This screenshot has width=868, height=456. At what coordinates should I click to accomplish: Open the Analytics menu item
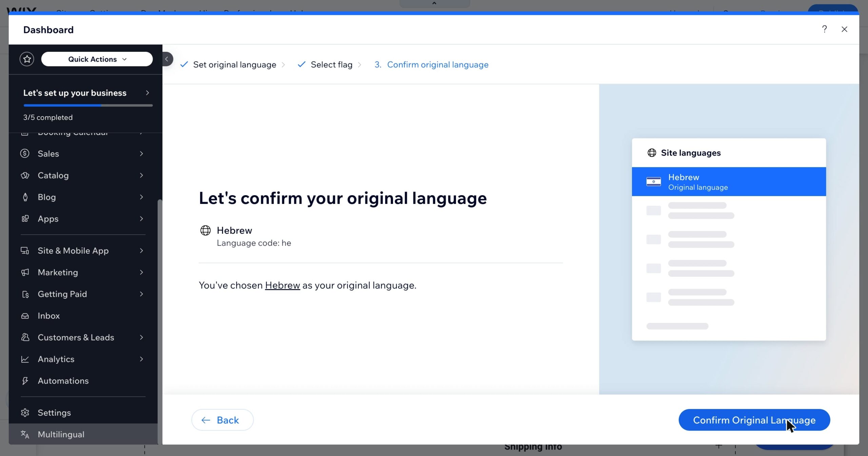[x=83, y=359]
